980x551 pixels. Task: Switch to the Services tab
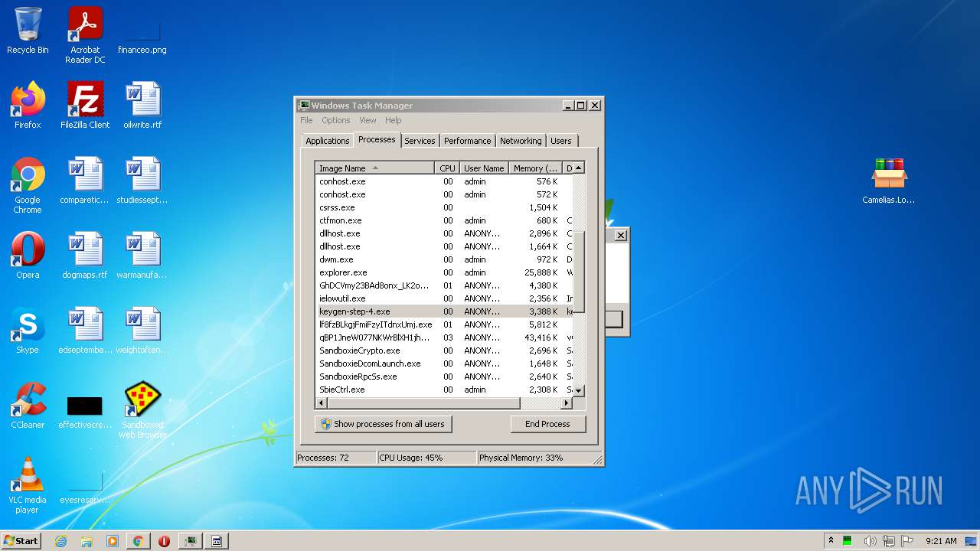point(420,141)
